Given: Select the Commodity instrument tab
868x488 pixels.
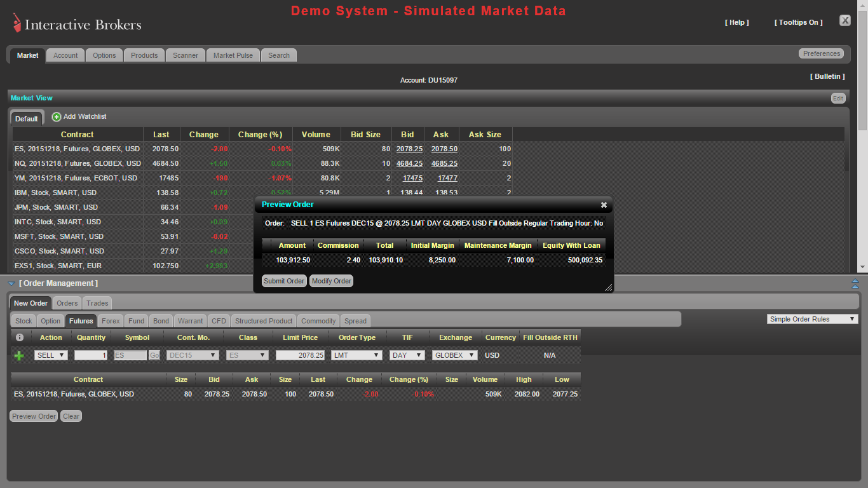Looking at the screenshot, I should 318,321.
